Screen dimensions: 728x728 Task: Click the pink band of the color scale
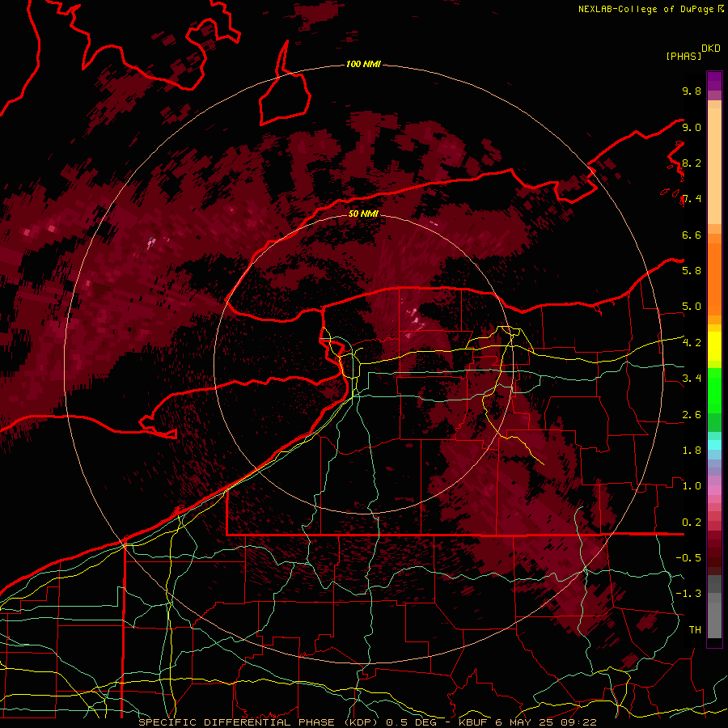[714, 490]
